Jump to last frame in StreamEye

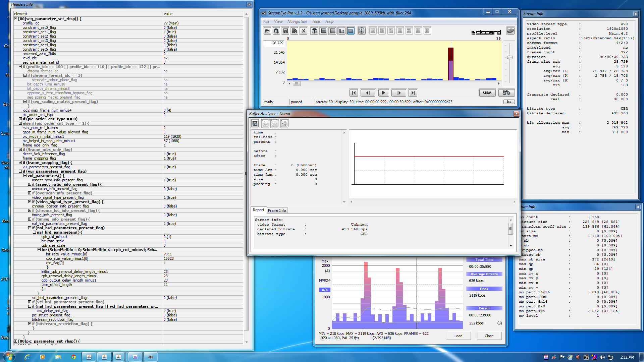(x=413, y=93)
